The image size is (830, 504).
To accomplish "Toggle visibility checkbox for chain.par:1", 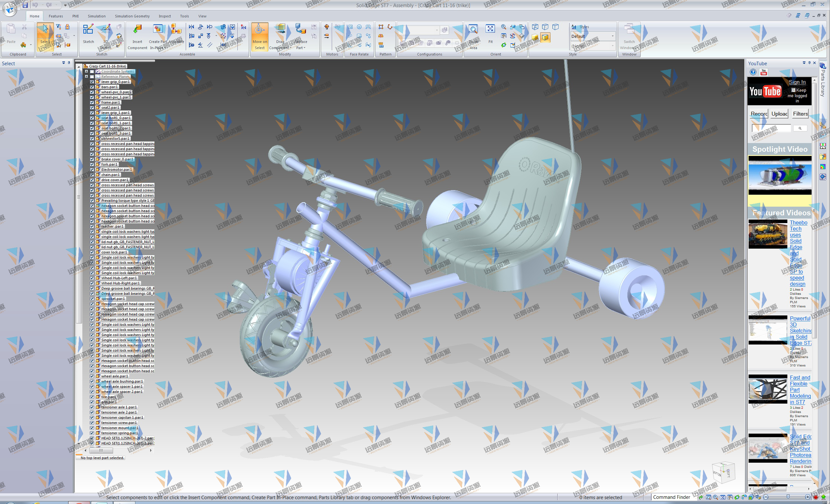I will pyautogui.click(x=92, y=175).
